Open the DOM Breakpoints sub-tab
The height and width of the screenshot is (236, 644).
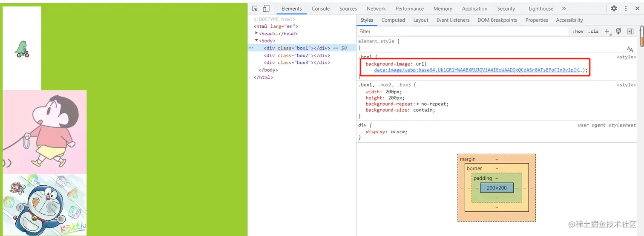[x=497, y=20]
